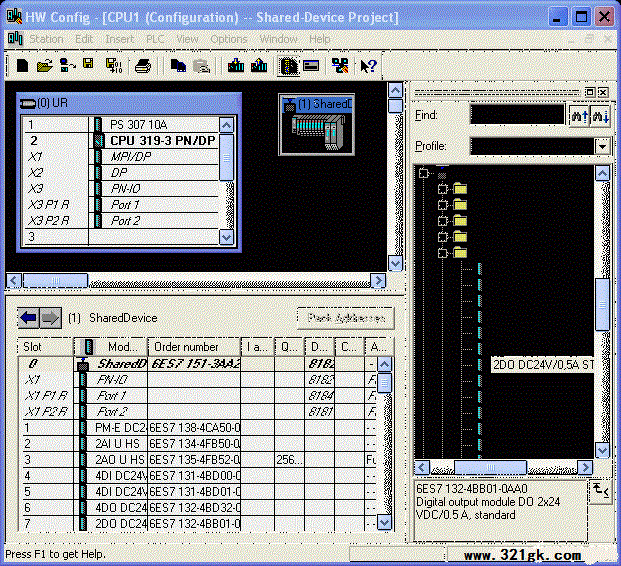Expand the first catalog folder node
The height and width of the screenshot is (566, 621).
tap(442, 189)
